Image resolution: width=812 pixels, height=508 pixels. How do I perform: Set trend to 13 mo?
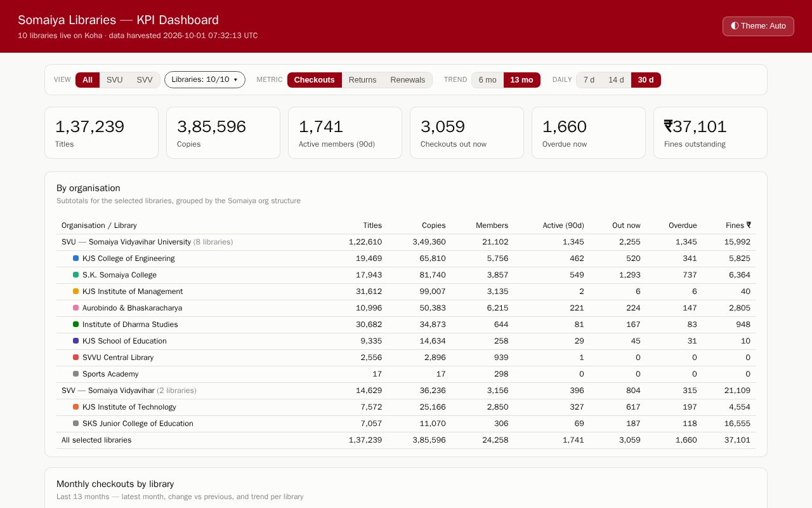pos(522,80)
